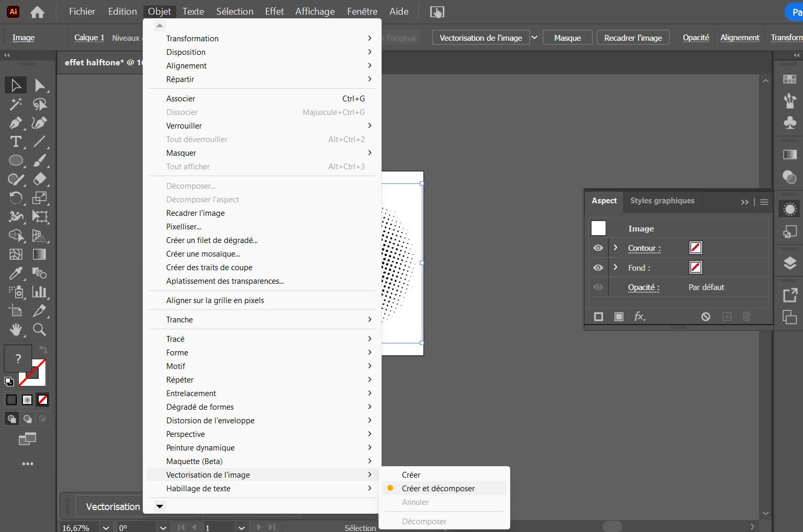Select the Line Segment tool

point(40,142)
